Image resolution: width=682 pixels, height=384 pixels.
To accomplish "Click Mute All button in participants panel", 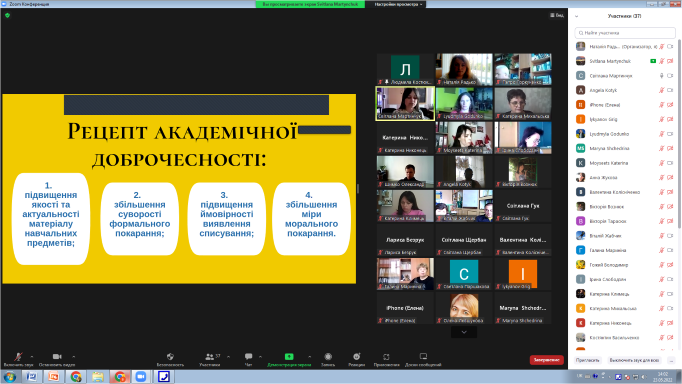I will pyautogui.click(x=634, y=360).
